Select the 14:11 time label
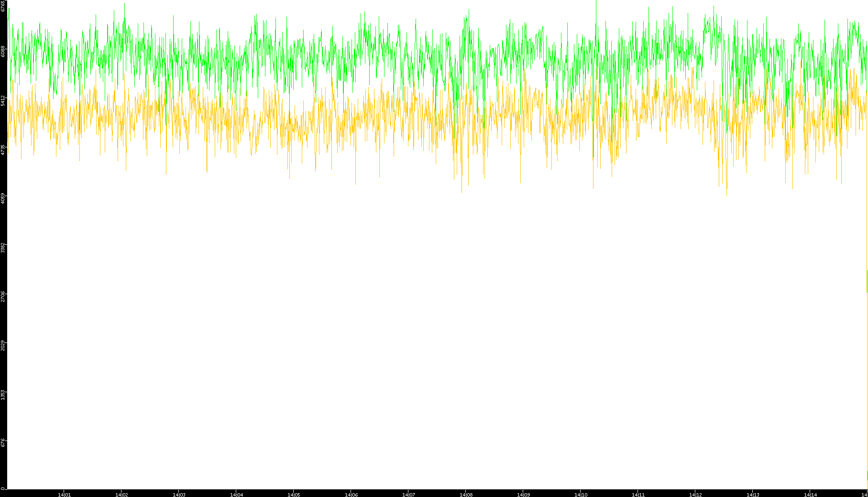 tap(638, 495)
